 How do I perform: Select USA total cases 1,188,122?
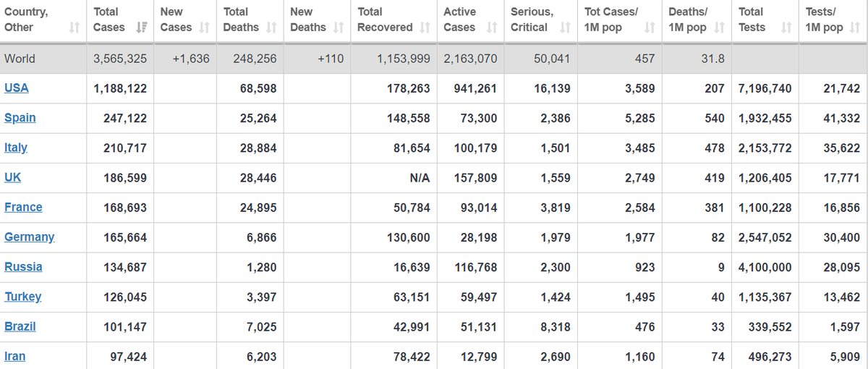tap(120, 88)
